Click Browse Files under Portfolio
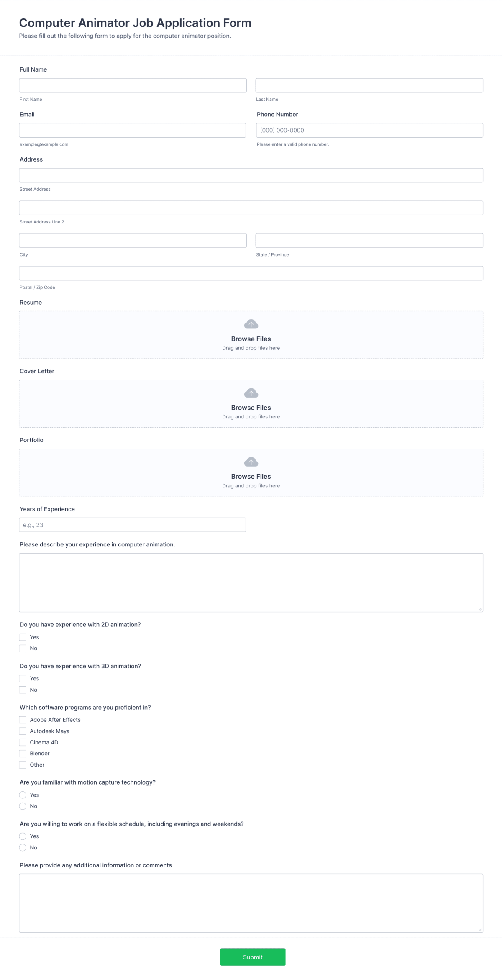Screen dimensions: 502x980 point(251,476)
